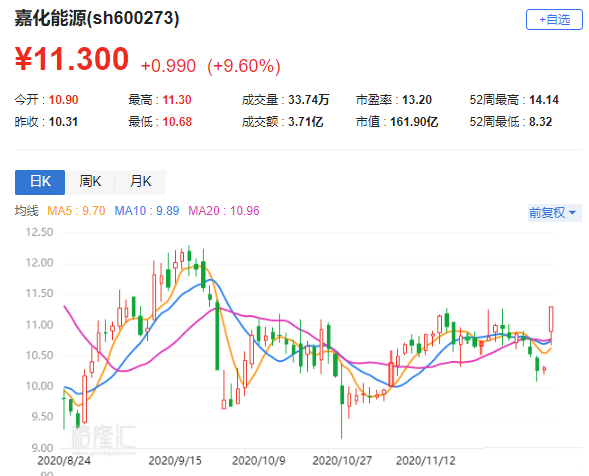The height and width of the screenshot is (476, 589).
Task: Click the 2020/11/12 date axis label
Action: pos(426,461)
